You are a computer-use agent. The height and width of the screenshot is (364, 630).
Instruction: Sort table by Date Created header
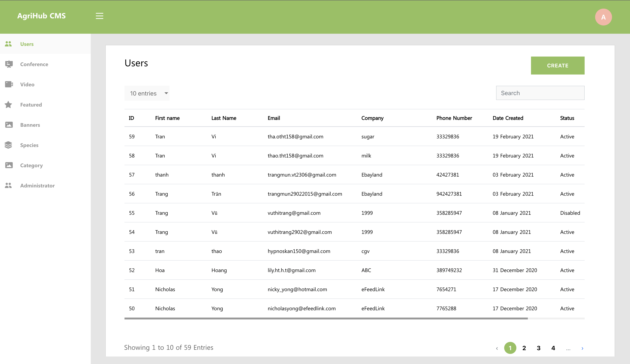pyautogui.click(x=508, y=118)
